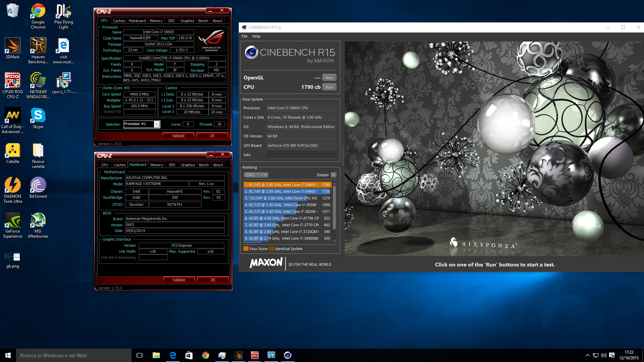Open Graphics tab in bottom CPU-Z window
The width and height of the screenshot is (644, 362).
point(188,165)
